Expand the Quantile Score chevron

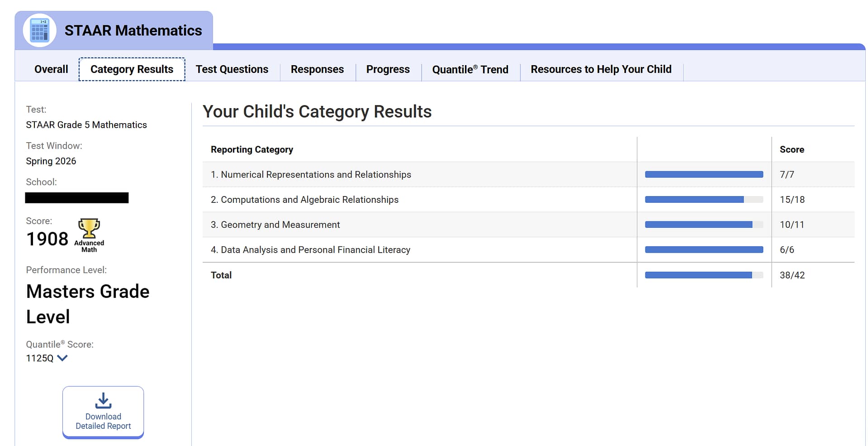click(x=62, y=358)
